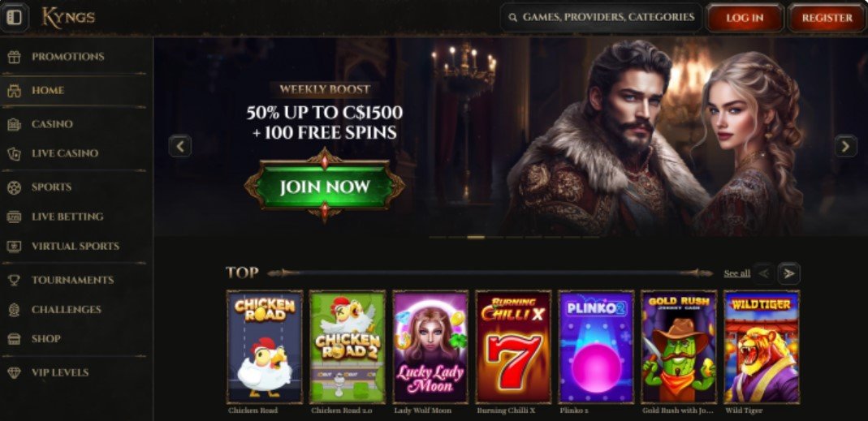868x421 pixels.
Task: Click the Shop storefront icon
Action: (14, 338)
